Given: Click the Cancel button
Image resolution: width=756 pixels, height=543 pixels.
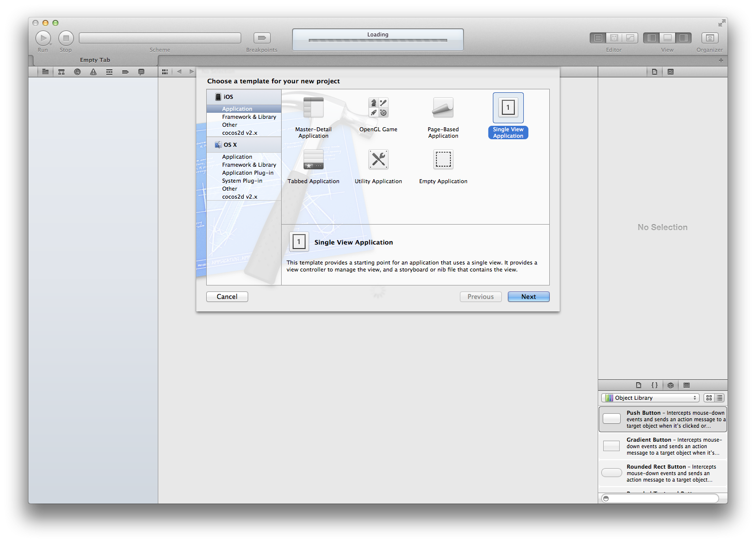Looking at the screenshot, I should tap(227, 296).
